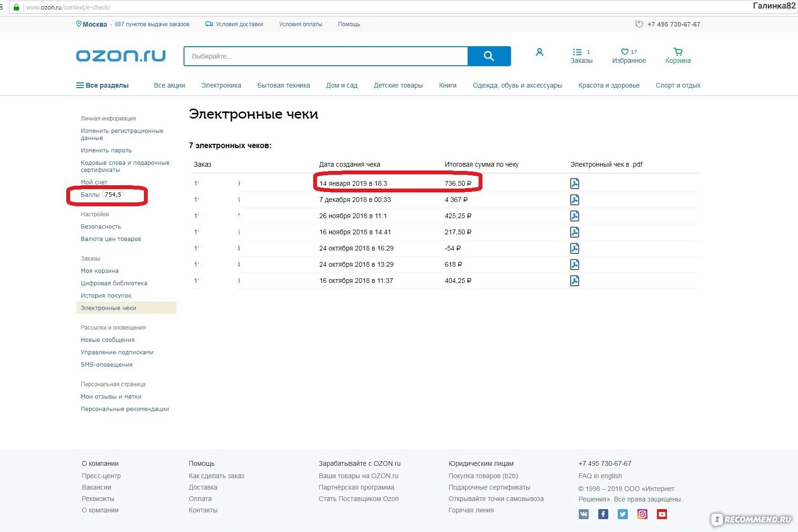Open Изменить пароль in sidebar
798x532 pixels.
click(x=106, y=151)
